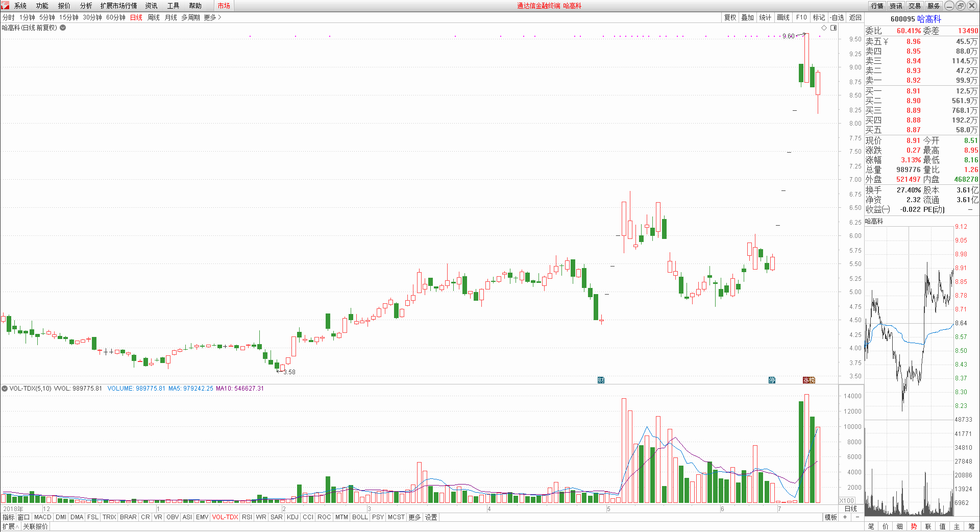Open F10 company info
The height and width of the screenshot is (532, 980).
pos(801,17)
